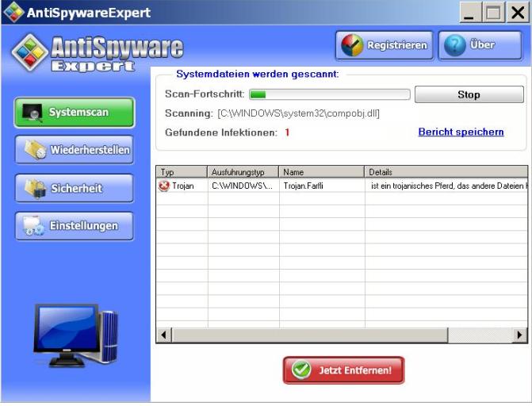Minimize the AntiSpywareExpert window

tap(470, 13)
